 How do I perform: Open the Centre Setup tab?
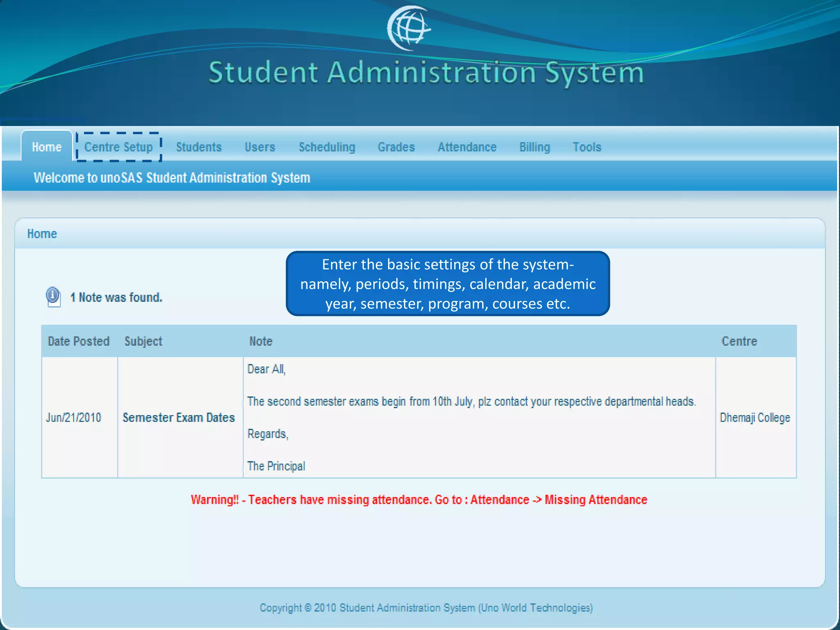click(119, 147)
